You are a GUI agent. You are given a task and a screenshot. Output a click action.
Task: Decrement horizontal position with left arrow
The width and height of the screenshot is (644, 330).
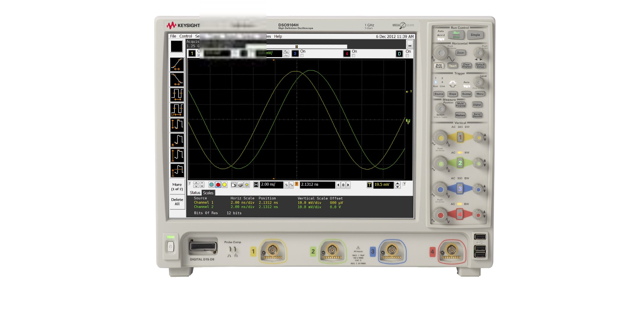[338, 185]
